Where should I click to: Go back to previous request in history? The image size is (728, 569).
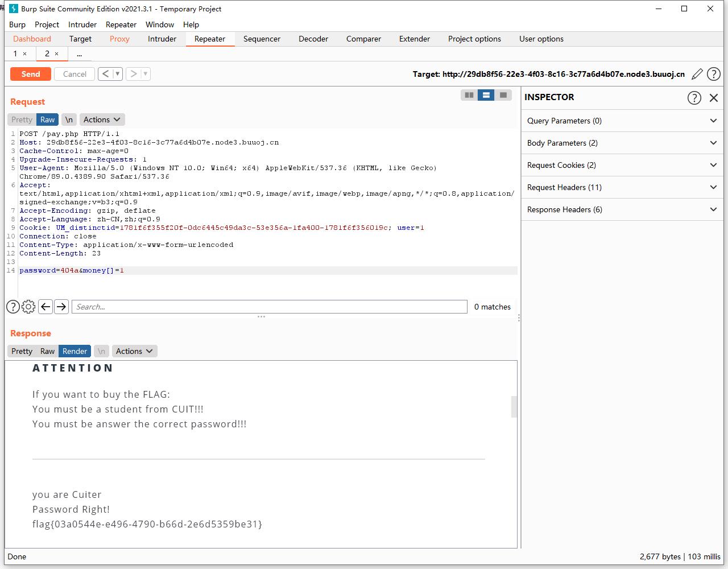click(105, 73)
